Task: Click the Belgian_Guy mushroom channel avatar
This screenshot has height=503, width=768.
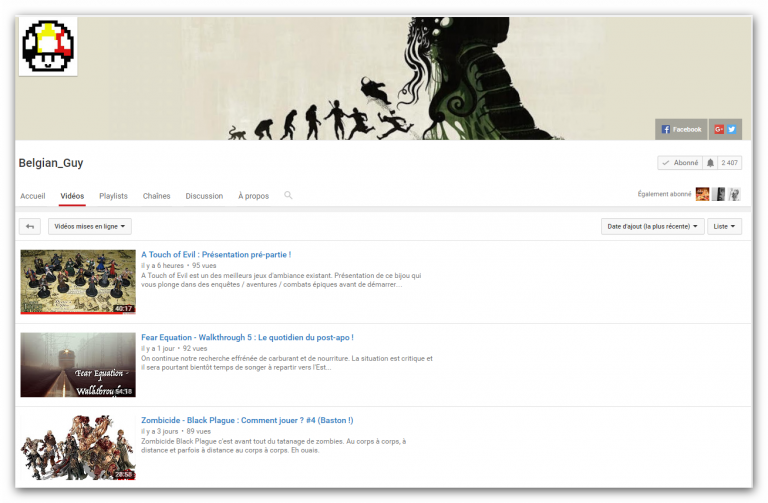Action: [x=48, y=47]
